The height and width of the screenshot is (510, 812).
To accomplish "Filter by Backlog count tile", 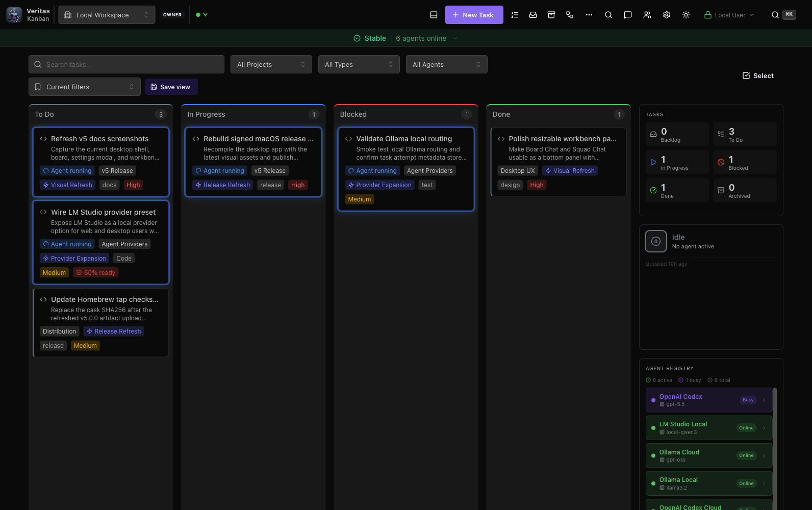I will 677,134.
